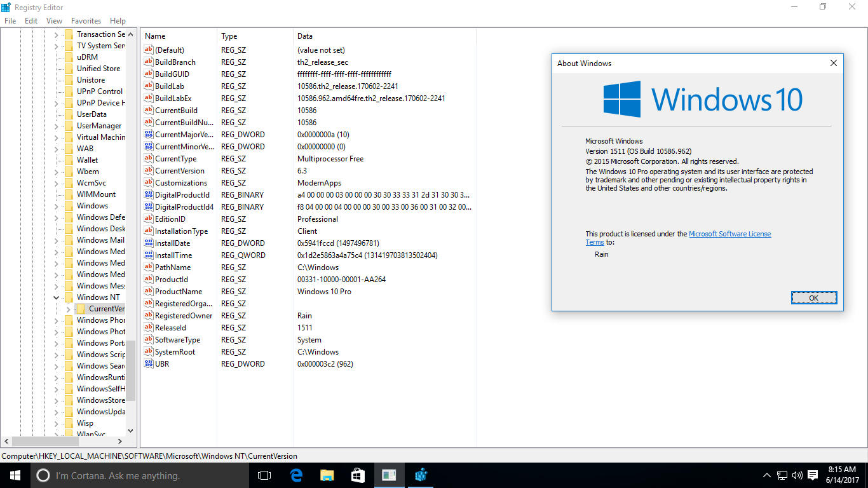Screen dimensions: 868x488
Task: Show hidden system tray icons
Action: 767,475
